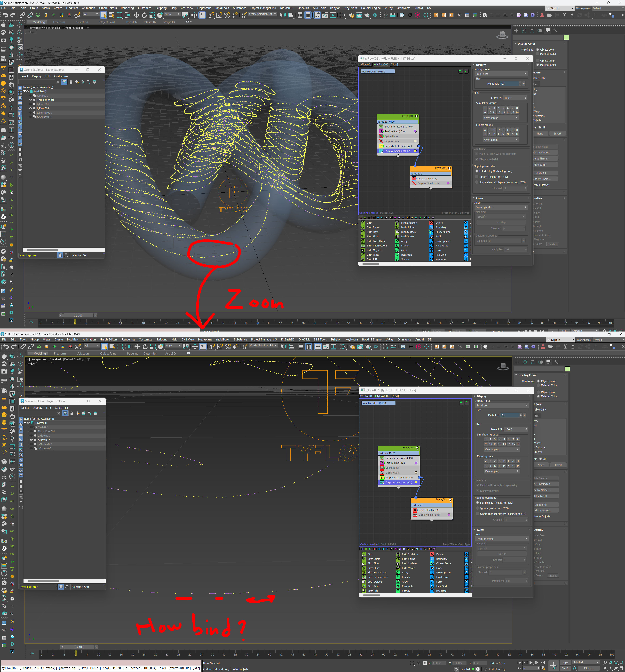
Task: Open Customize menu in bottom Scene Explorer
Action: tap(62, 408)
